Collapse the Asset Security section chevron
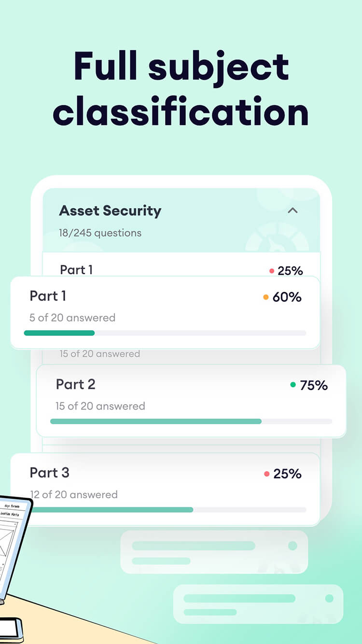This screenshot has width=362, height=644. pyautogui.click(x=292, y=210)
